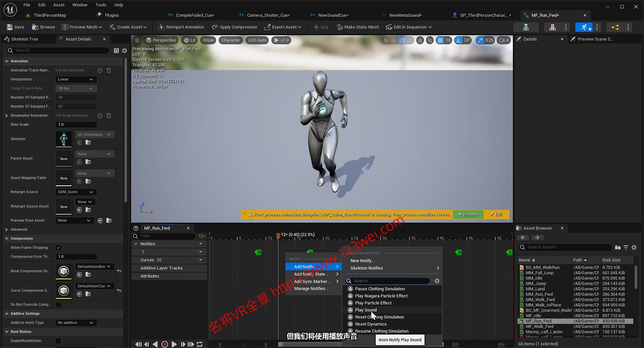This screenshot has height=348, width=644.
Task: Select Play Sound from notify list
Action: point(366,310)
